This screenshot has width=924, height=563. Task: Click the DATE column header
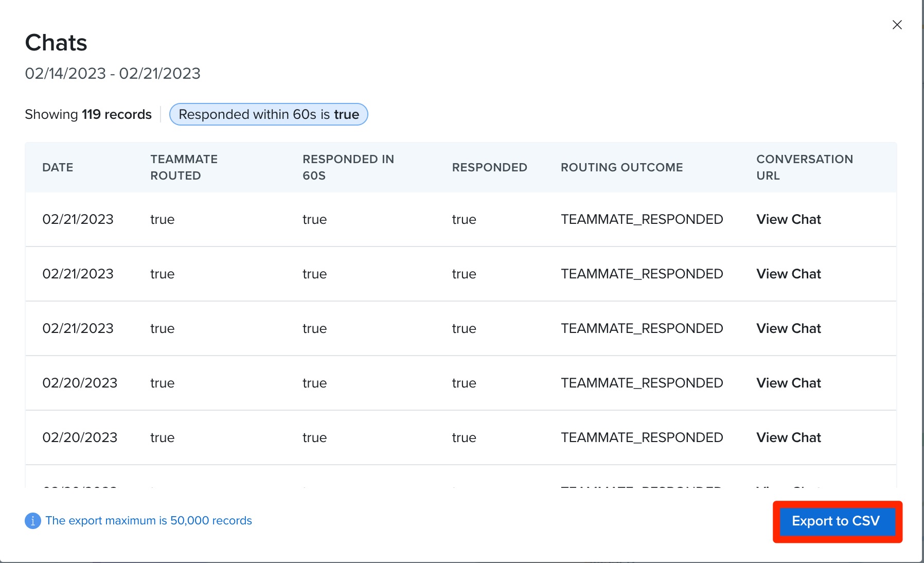click(58, 167)
